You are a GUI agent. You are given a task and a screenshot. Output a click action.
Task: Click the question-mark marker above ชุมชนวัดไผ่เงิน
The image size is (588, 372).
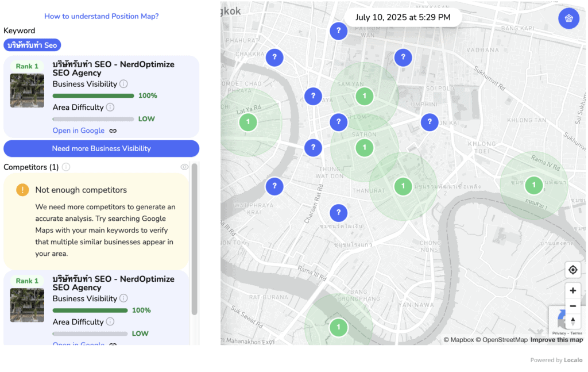point(338,213)
